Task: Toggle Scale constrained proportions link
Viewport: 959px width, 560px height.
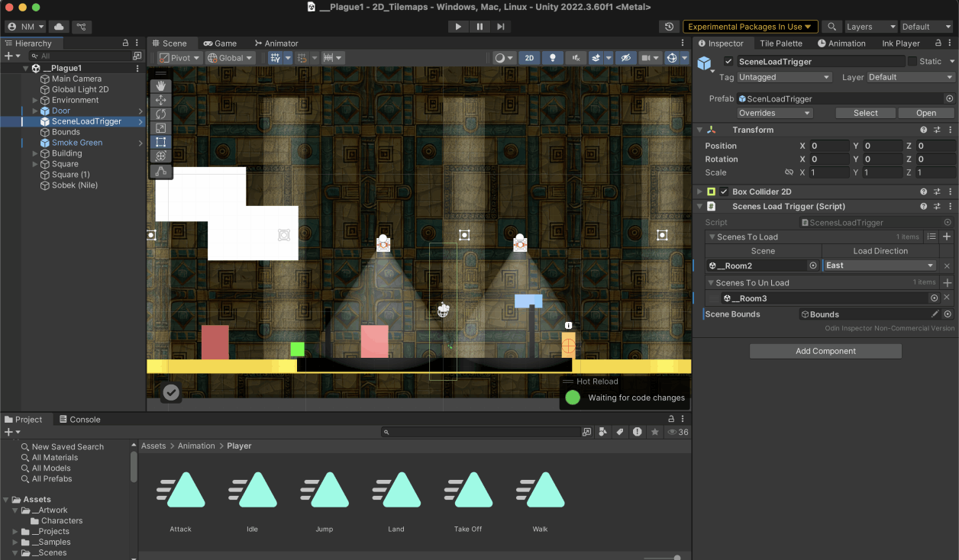Action: click(x=789, y=172)
